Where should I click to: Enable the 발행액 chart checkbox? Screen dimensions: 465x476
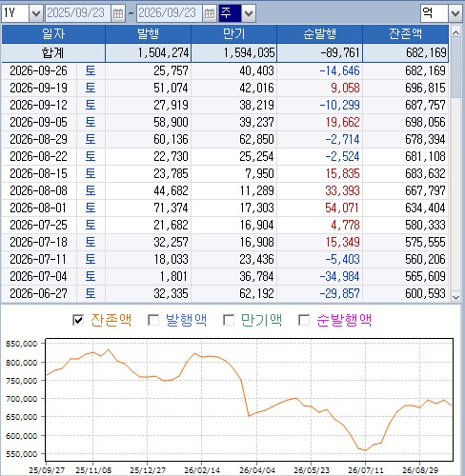click(x=153, y=320)
